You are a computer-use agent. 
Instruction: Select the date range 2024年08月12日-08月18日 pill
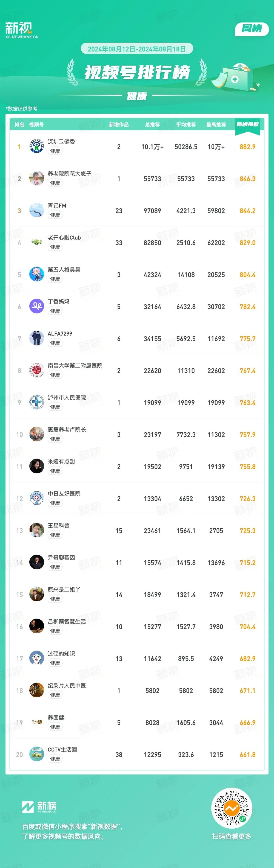[x=137, y=49]
